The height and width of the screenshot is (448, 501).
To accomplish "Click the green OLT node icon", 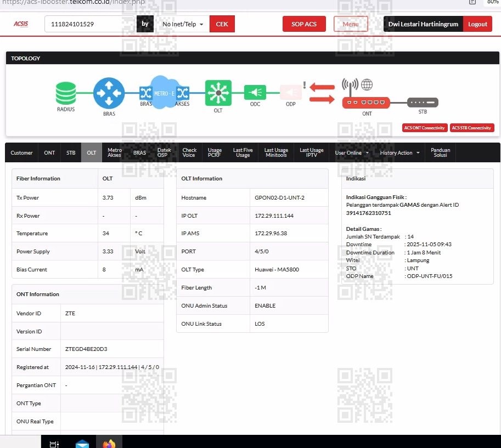I will coord(218,93).
